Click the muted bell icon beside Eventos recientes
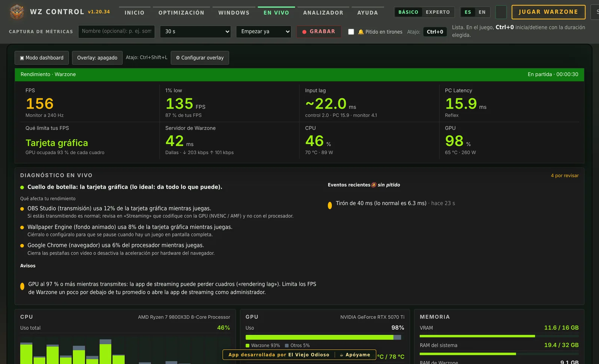The height and width of the screenshot is (364, 599). point(374,185)
